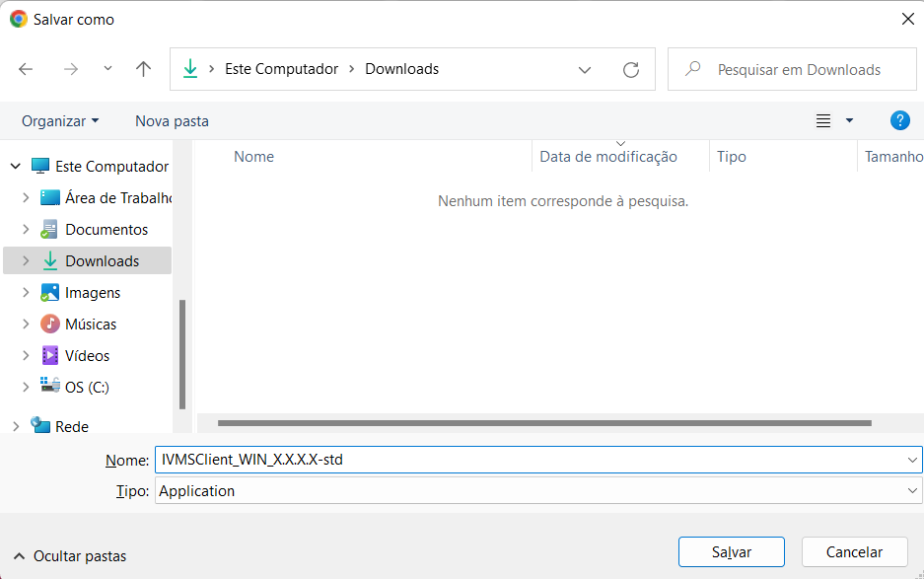Click the Back navigation arrow
Viewport: 924px width, 579px height.
pyautogui.click(x=26, y=69)
